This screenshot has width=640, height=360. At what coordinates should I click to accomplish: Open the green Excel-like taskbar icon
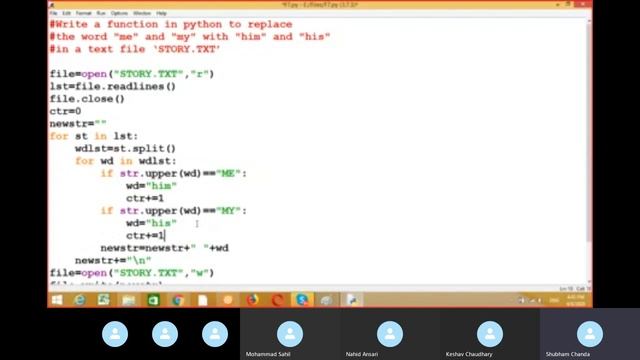click(x=153, y=300)
